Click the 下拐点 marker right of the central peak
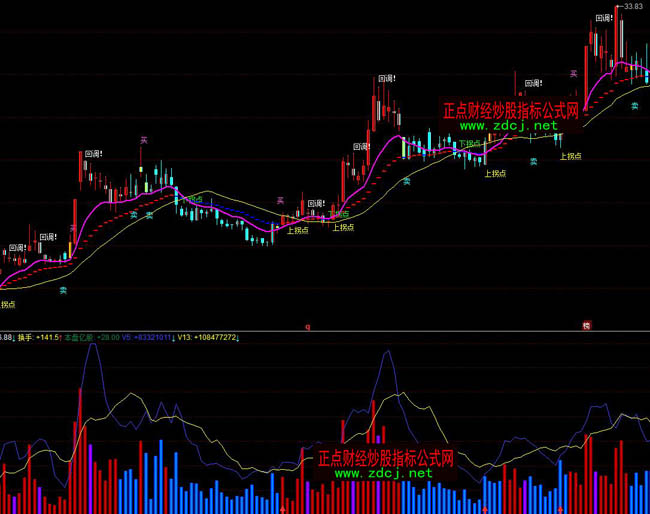The height and width of the screenshot is (514, 650). [469, 144]
